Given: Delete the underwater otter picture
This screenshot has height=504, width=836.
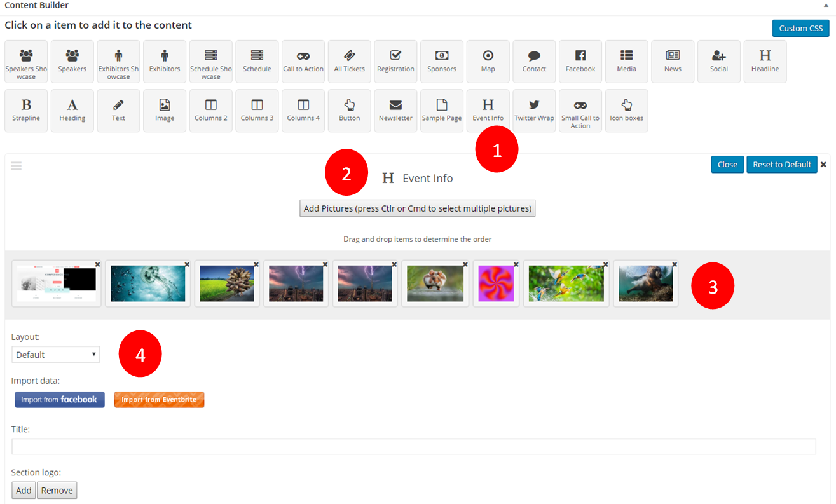Looking at the screenshot, I should click(x=675, y=264).
